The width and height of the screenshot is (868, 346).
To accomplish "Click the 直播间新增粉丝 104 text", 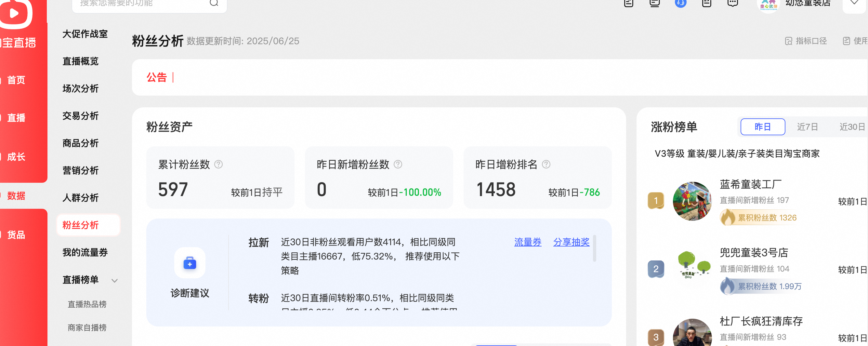I will (755, 269).
